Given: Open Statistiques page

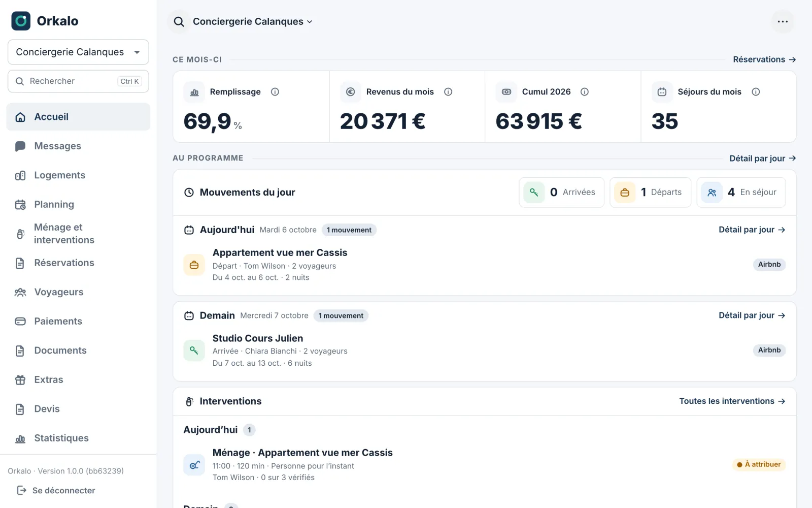Looking at the screenshot, I should (x=78, y=438).
